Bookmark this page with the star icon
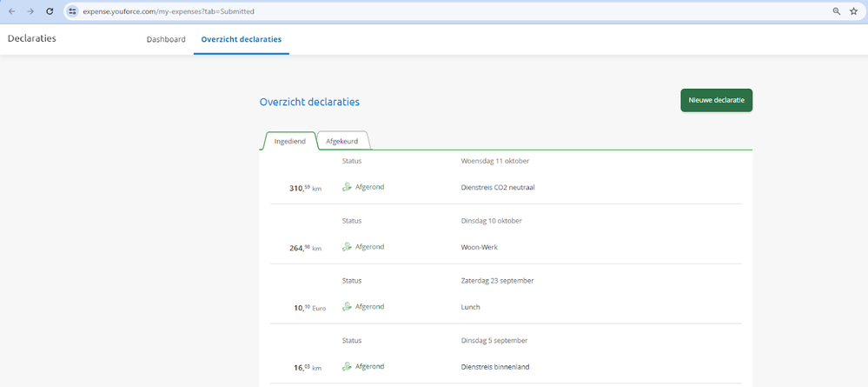Screen dimensions: 868x387 pos(854,11)
